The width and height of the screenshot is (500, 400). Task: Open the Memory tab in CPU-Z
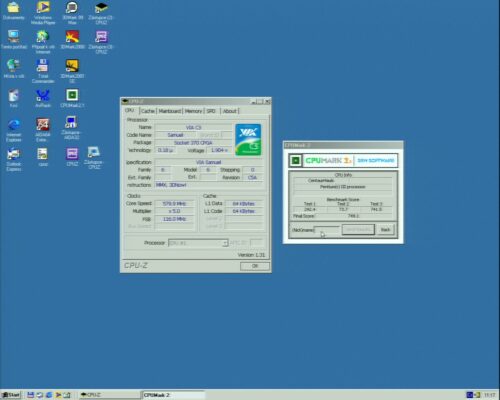pos(193,111)
